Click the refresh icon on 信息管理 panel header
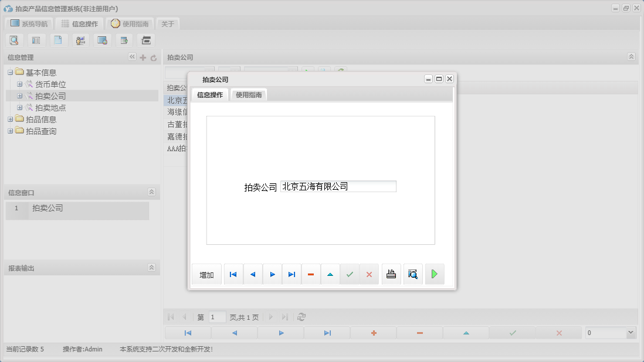Screen dimensions: 644x362 [x=152, y=57]
